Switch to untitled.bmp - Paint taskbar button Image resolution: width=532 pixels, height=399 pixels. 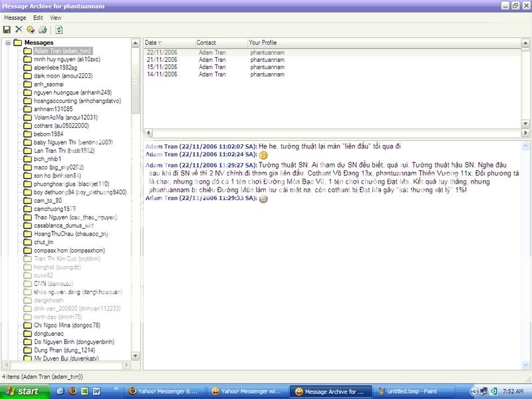406,391
